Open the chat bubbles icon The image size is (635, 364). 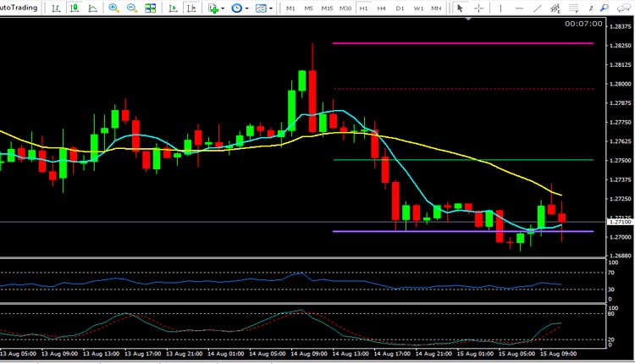[x=624, y=8]
